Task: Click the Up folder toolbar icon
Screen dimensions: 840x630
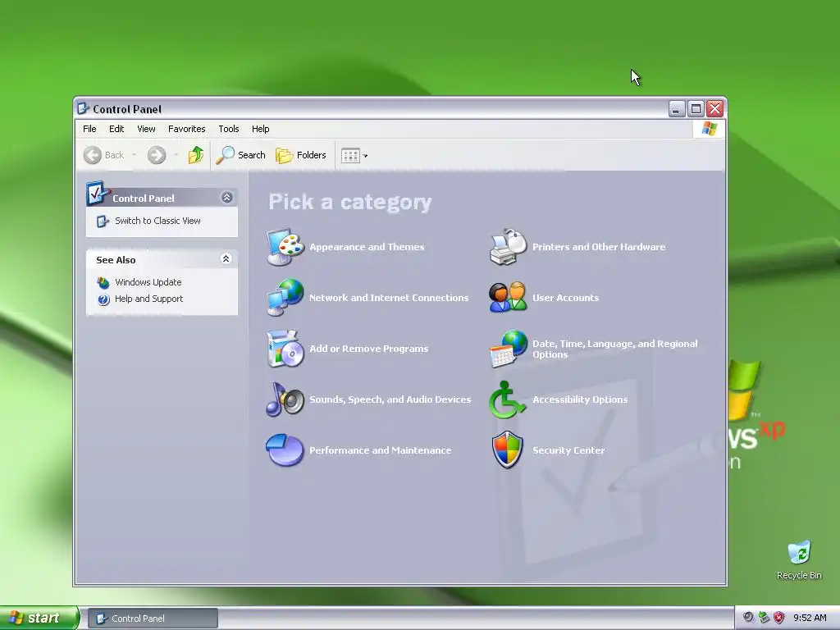Action: point(195,155)
